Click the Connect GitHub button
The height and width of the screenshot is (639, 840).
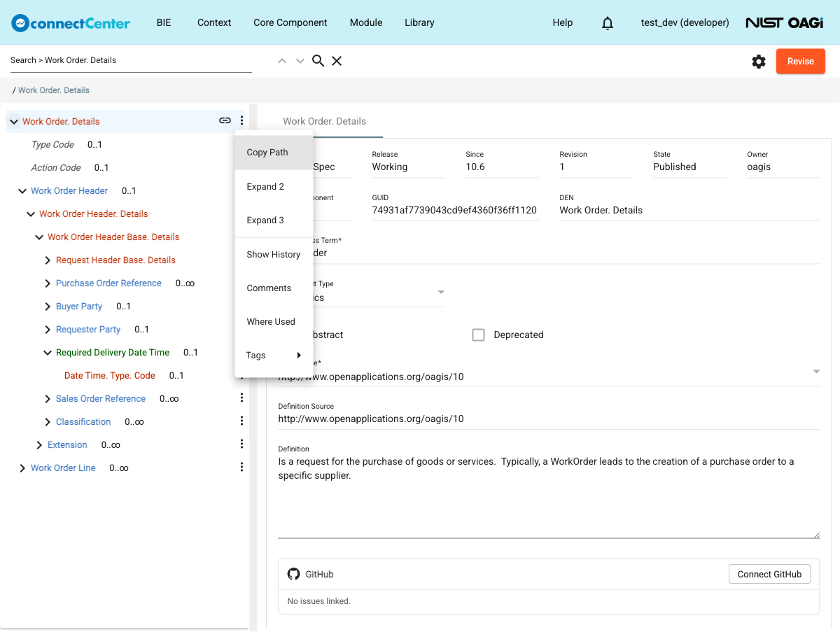pos(769,575)
